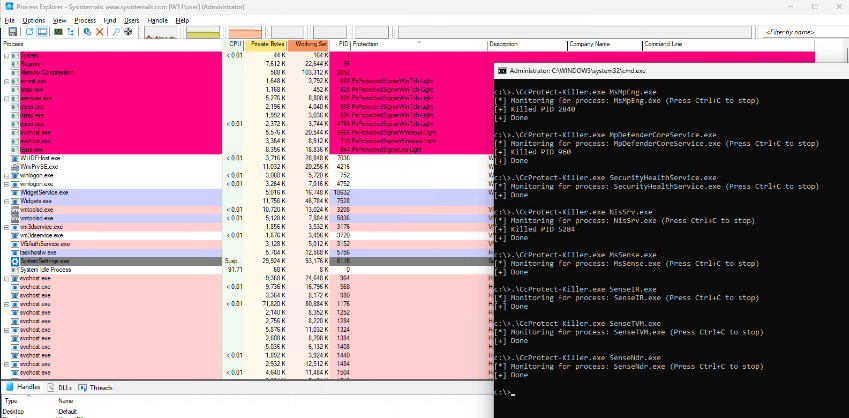Select the taskhostw.exe process row
849x418 pixels.
coord(247,252)
